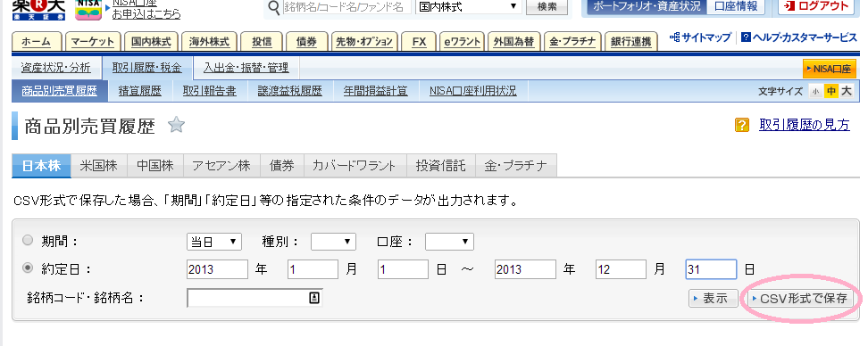
Task: Select NISA口座利用状況 submenu
Action: tap(472, 91)
